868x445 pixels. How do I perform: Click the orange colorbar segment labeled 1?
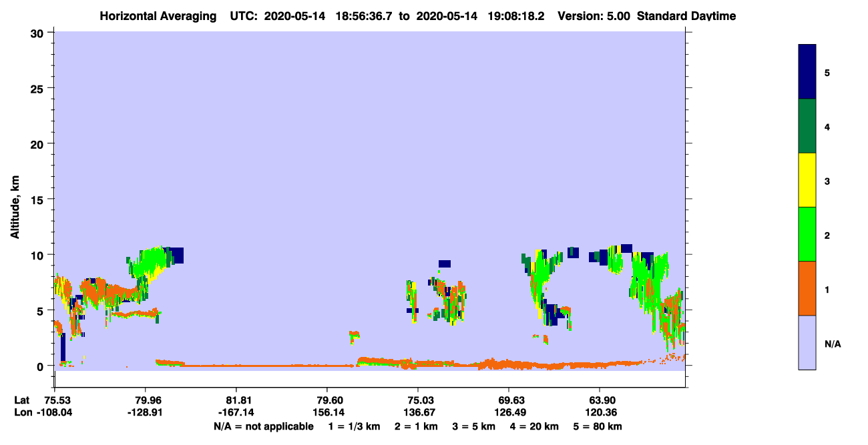(807, 288)
